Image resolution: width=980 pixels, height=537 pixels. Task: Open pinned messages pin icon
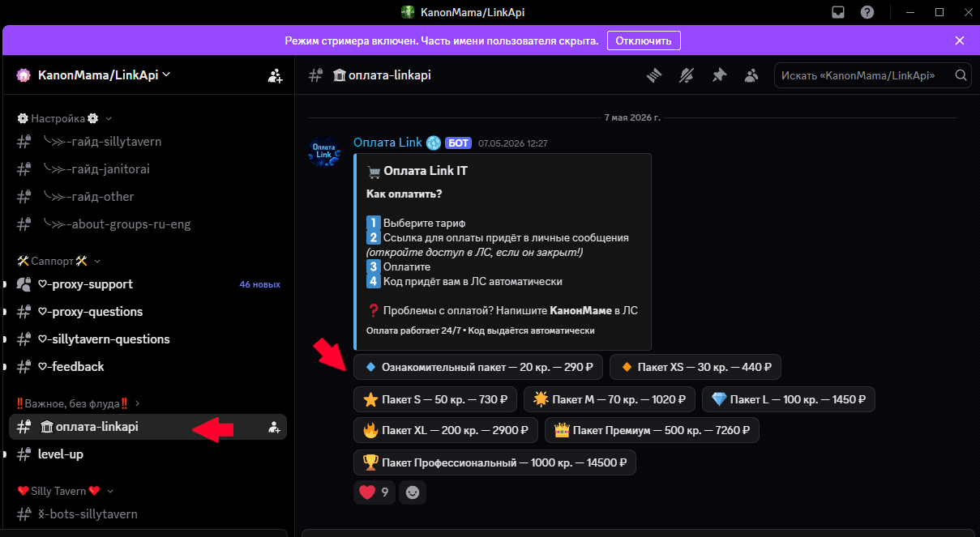tap(719, 75)
